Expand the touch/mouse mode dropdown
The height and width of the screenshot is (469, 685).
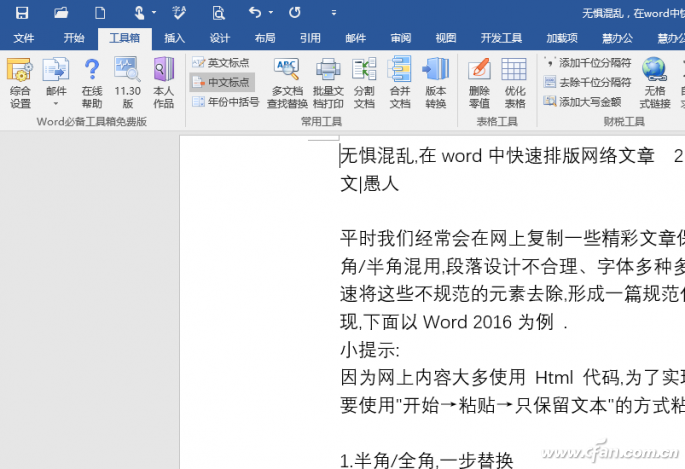point(152,13)
